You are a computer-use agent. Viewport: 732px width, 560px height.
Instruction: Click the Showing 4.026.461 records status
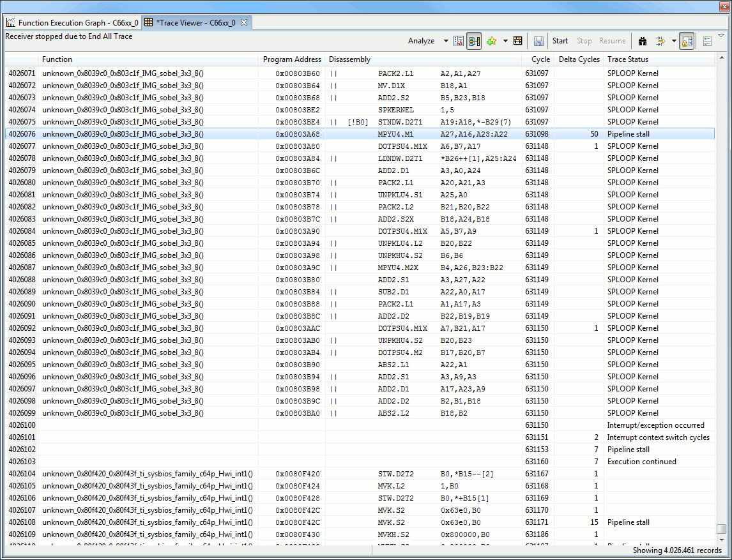coord(677,550)
